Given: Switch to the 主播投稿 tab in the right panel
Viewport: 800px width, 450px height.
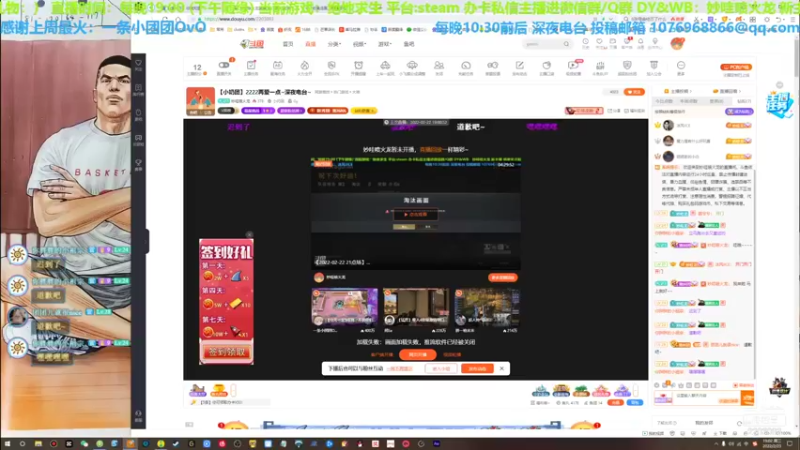Looking at the screenshot, I should 680,91.
